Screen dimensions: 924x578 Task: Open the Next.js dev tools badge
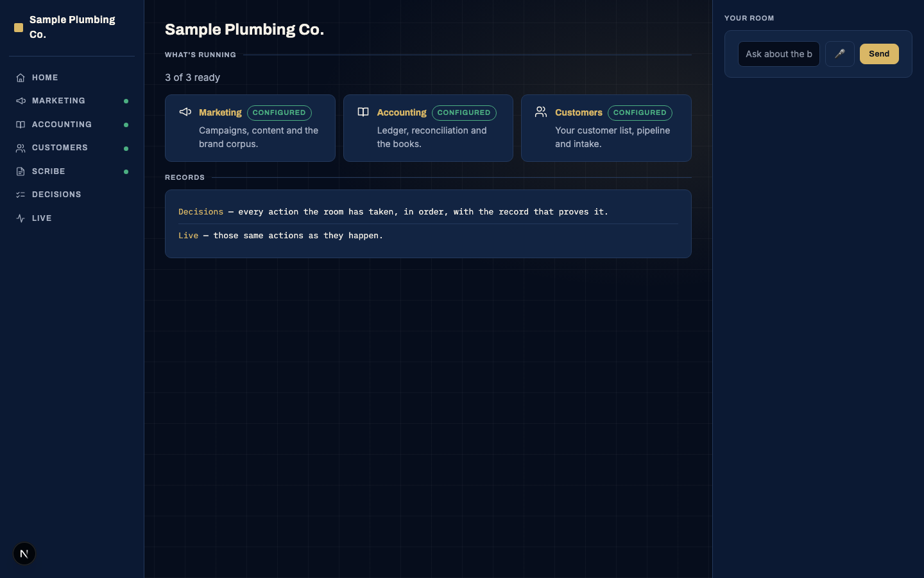pos(24,554)
